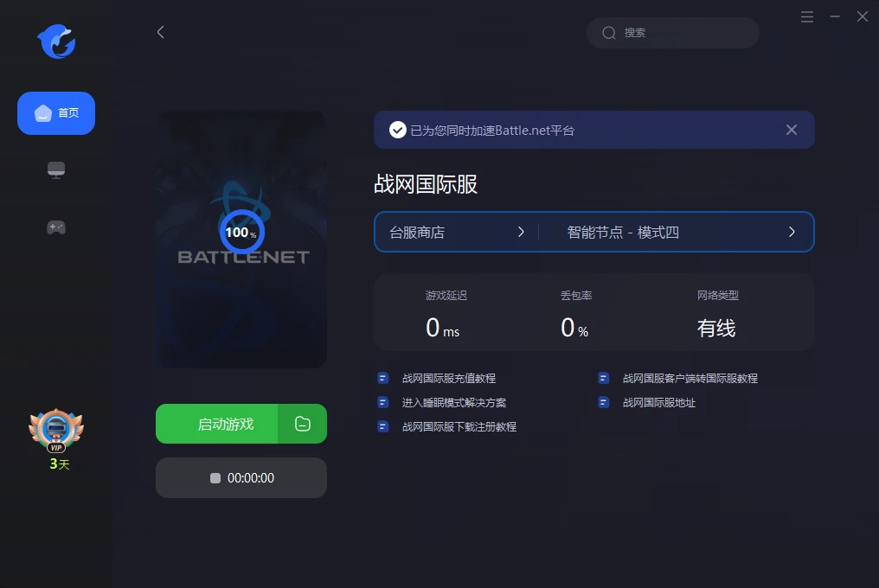
Task: Open the hamburger menu at top right
Action: click(x=807, y=16)
